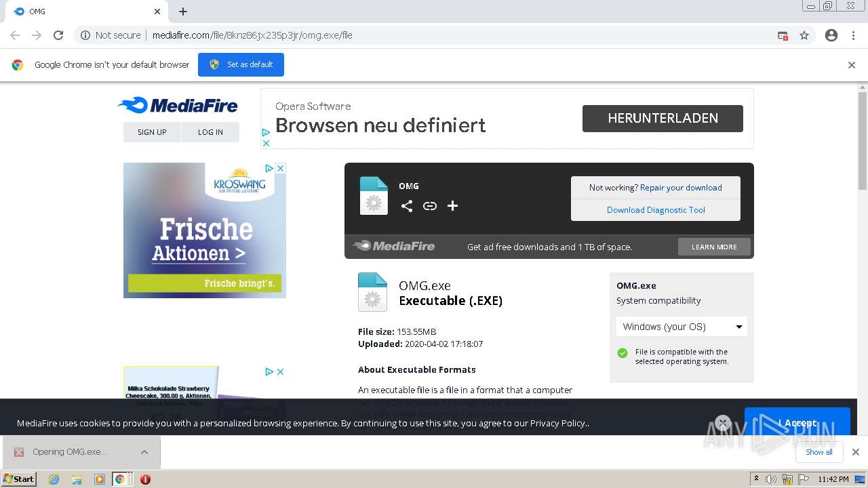Click LEARN MORE button
The image size is (868, 488).
714,247
